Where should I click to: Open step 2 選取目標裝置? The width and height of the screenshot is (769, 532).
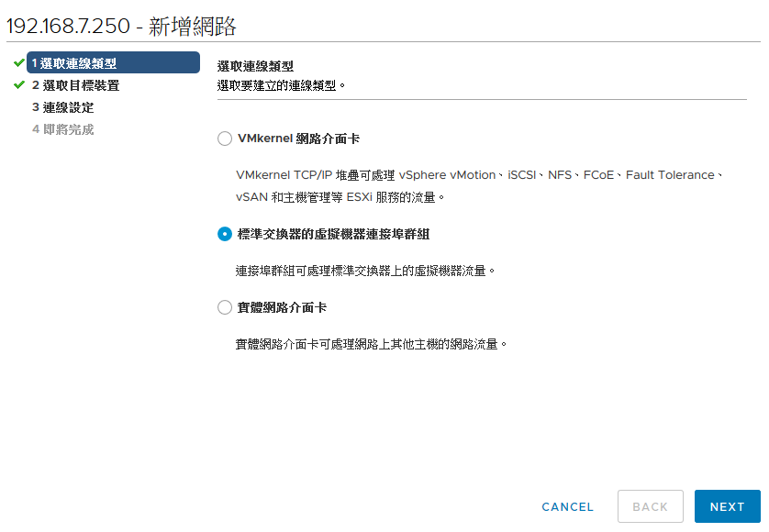pos(76,85)
